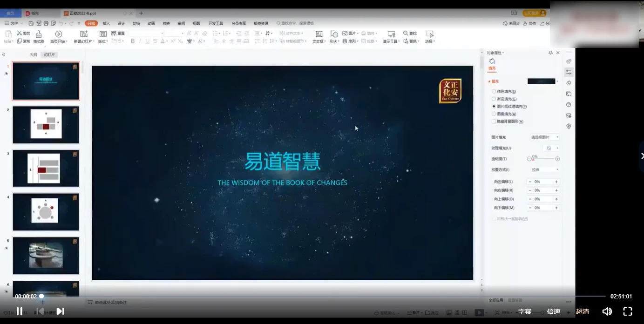This screenshot has width=644, height=324.
Task: Switch to the 切换 Transitions tab
Action: click(x=136, y=23)
